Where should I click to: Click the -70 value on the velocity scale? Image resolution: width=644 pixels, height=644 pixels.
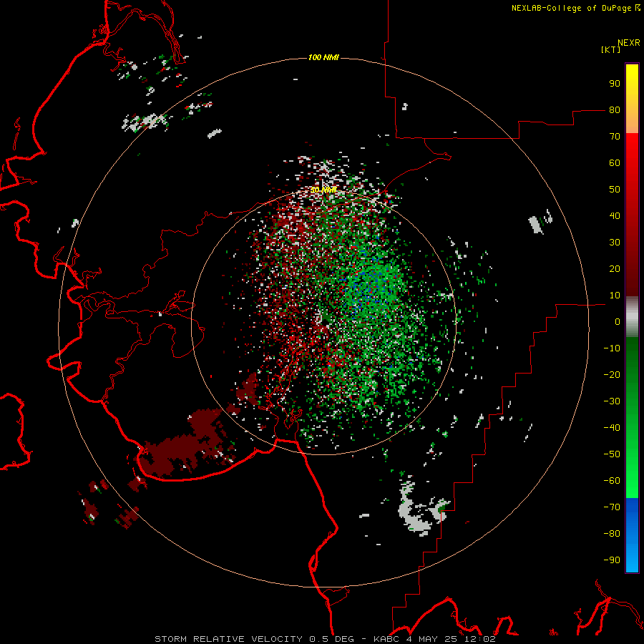[x=612, y=507]
